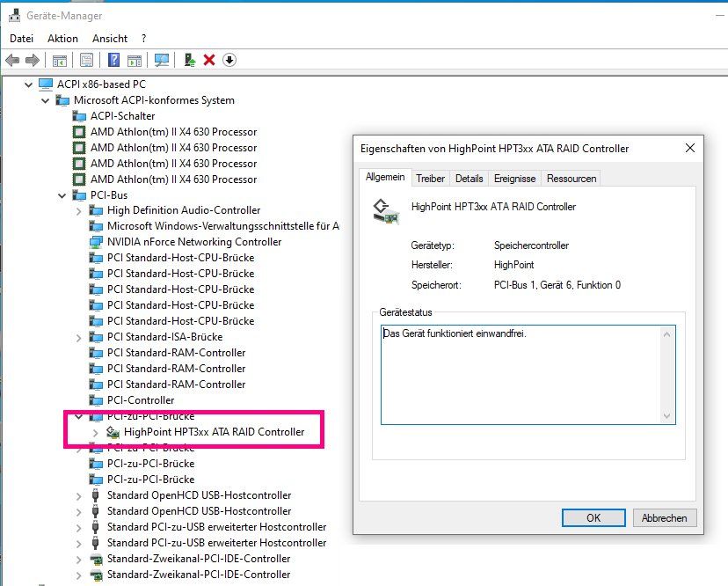Screen dimensions: 728x586
Task: Click the device name heading in dialog
Action: pyautogui.click(x=493, y=207)
